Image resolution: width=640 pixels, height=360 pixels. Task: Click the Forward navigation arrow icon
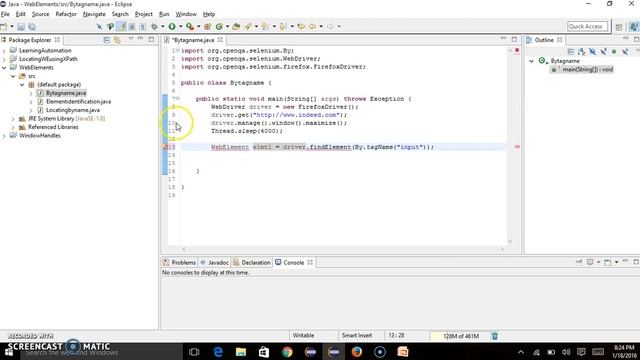click(x=330, y=27)
